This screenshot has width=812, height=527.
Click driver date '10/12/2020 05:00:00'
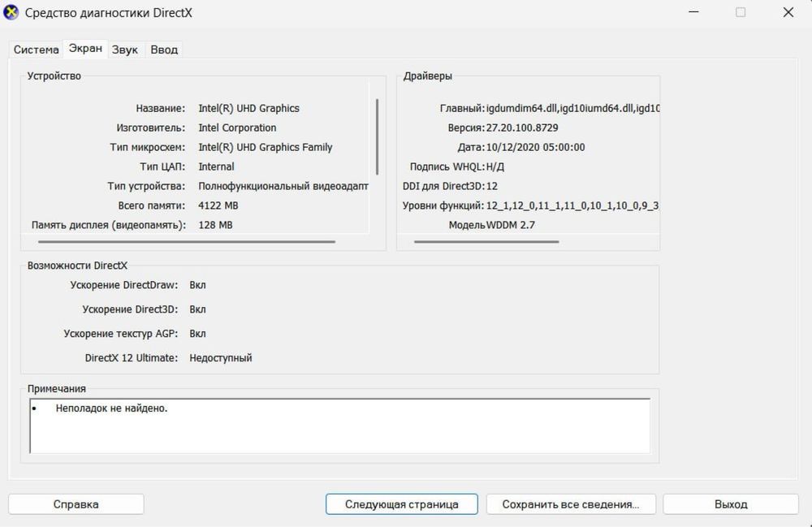tap(535, 148)
